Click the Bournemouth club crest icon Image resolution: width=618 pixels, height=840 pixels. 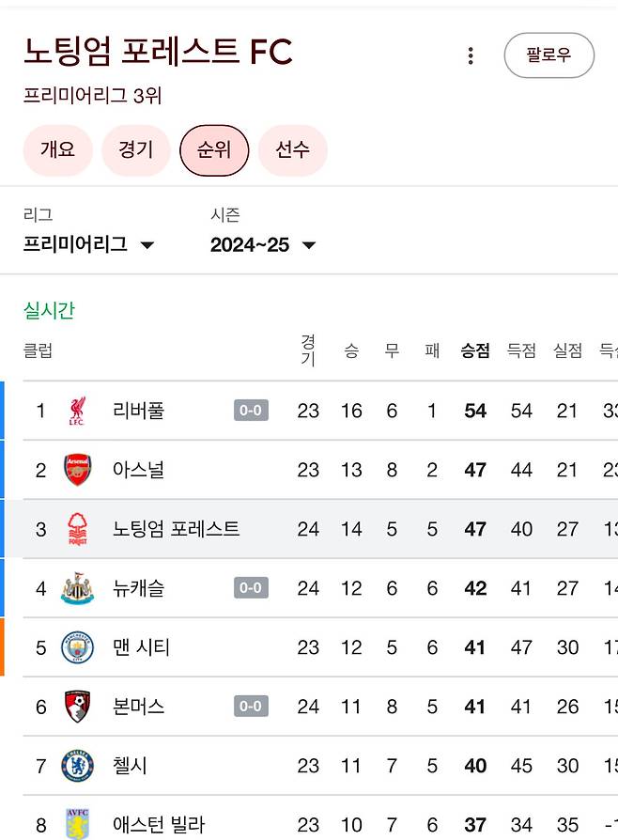pyautogui.click(x=78, y=707)
